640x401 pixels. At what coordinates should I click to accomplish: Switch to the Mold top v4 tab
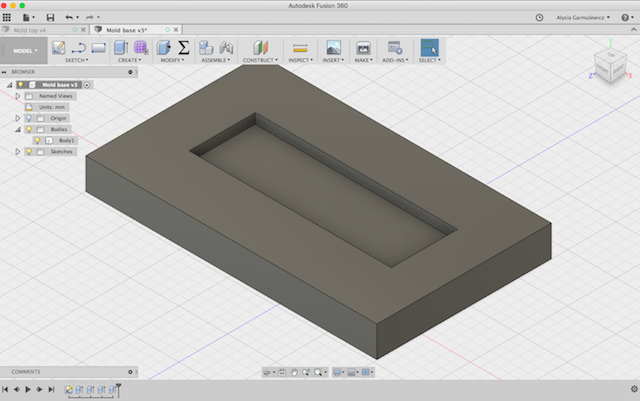30,30
